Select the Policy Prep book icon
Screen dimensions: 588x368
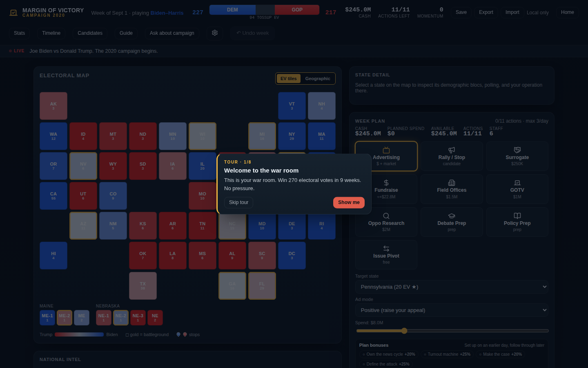tap(517, 216)
